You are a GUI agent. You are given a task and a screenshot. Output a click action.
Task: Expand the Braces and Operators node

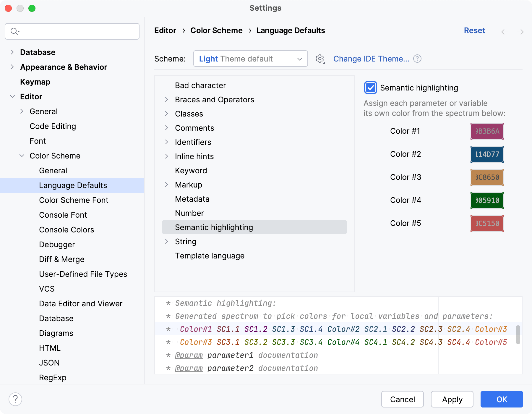(167, 100)
